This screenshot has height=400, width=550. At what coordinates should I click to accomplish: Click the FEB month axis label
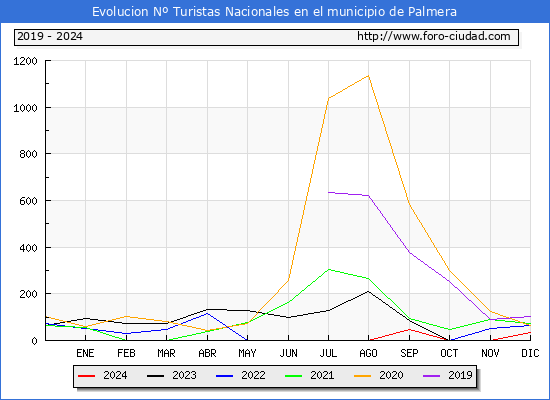tap(126, 353)
